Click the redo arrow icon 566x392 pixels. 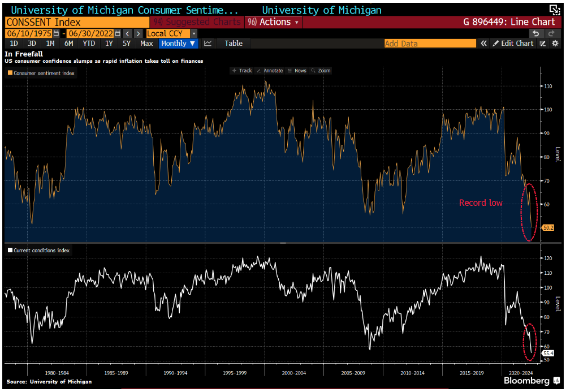click(551, 33)
